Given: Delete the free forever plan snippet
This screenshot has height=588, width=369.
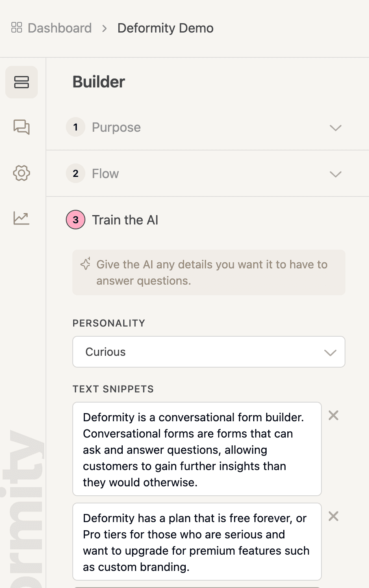Looking at the screenshot, I should point(333,516).
